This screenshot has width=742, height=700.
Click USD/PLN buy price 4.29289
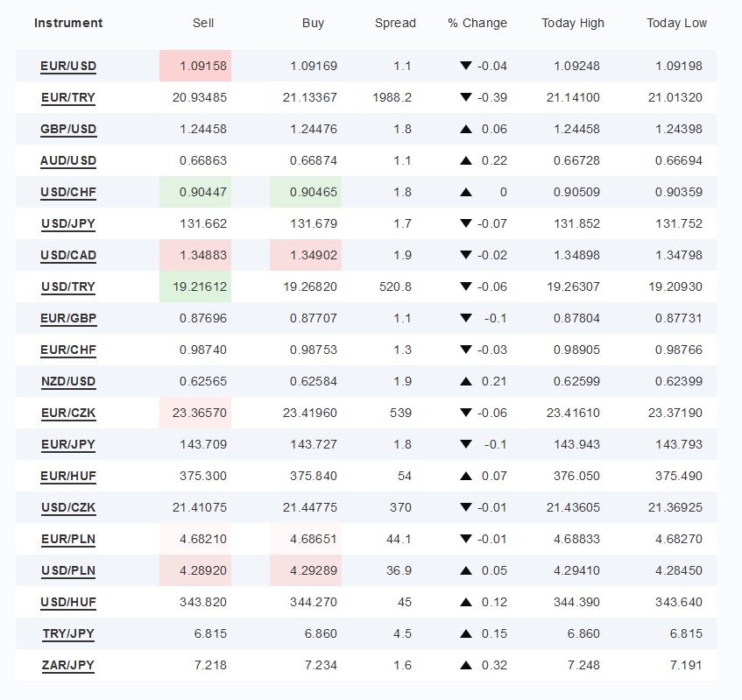[313, 570]
